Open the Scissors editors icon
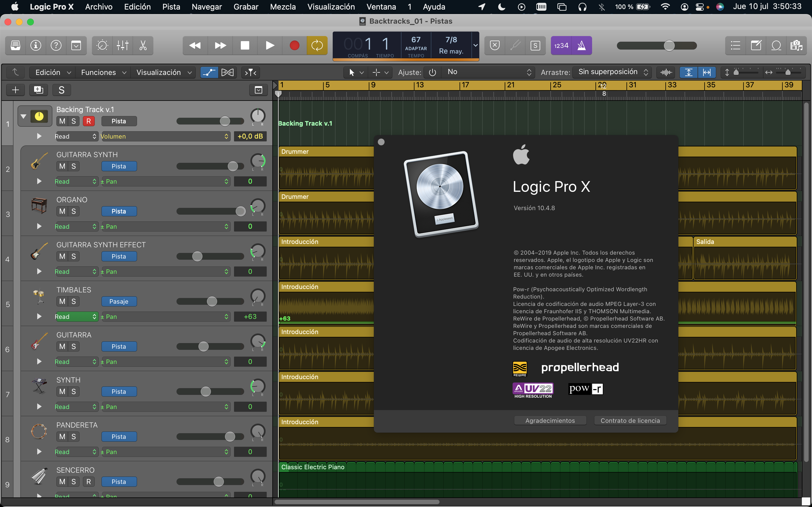The height and width of the screenshot is (507, 812). [x=143, y=45]
